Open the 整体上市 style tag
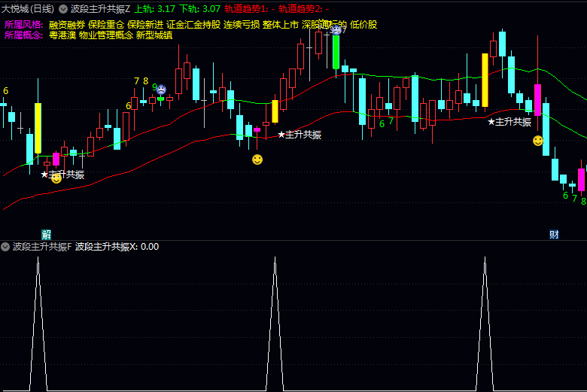The height and width of the screenshot is (392, 587). [x=281, y=25]
